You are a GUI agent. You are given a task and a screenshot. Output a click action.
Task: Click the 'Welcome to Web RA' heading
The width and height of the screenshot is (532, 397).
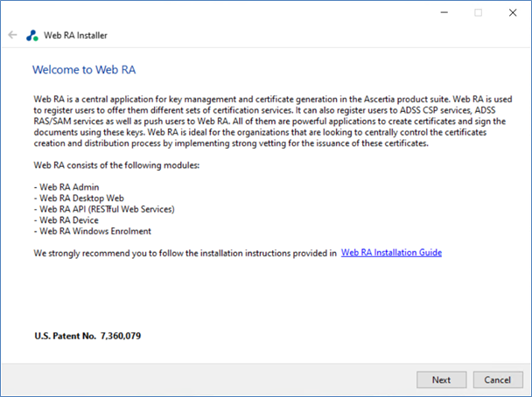(x=84, y=69)
